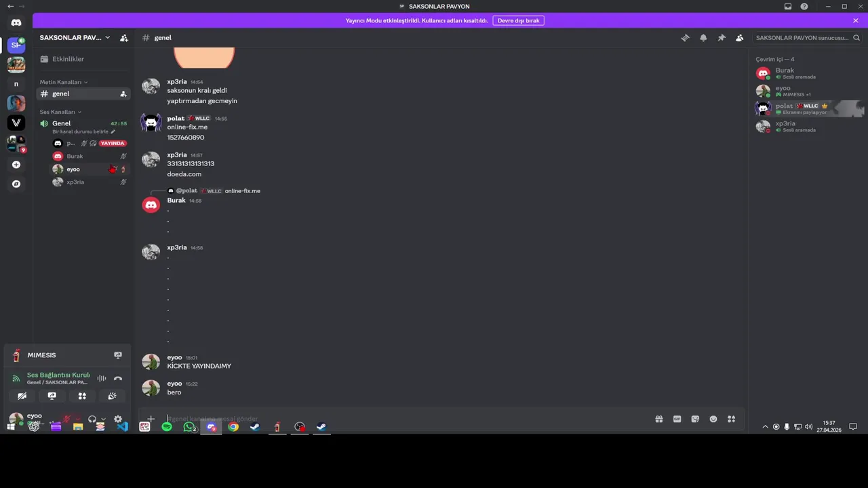This screenshot has height=488, width=868.
Task: Open Visual Studio Code from taskbar
Action: [x=122, y=427]
